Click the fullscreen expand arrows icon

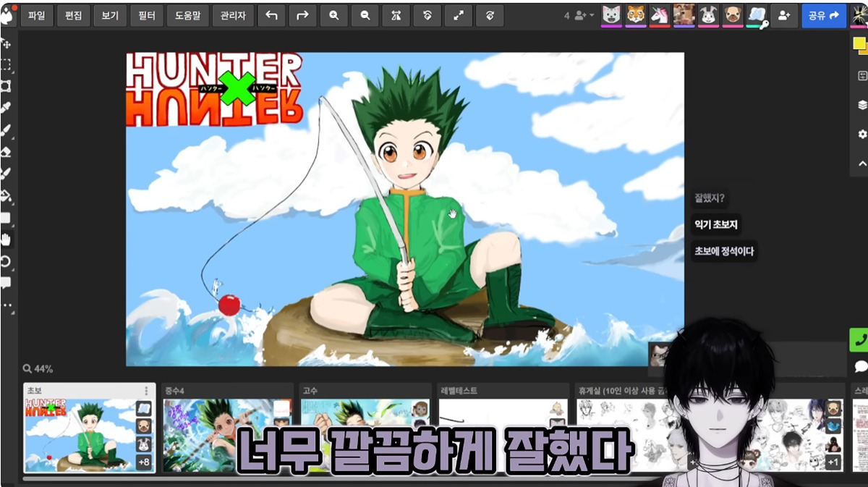pyautogui.click(x=459, y=15)
